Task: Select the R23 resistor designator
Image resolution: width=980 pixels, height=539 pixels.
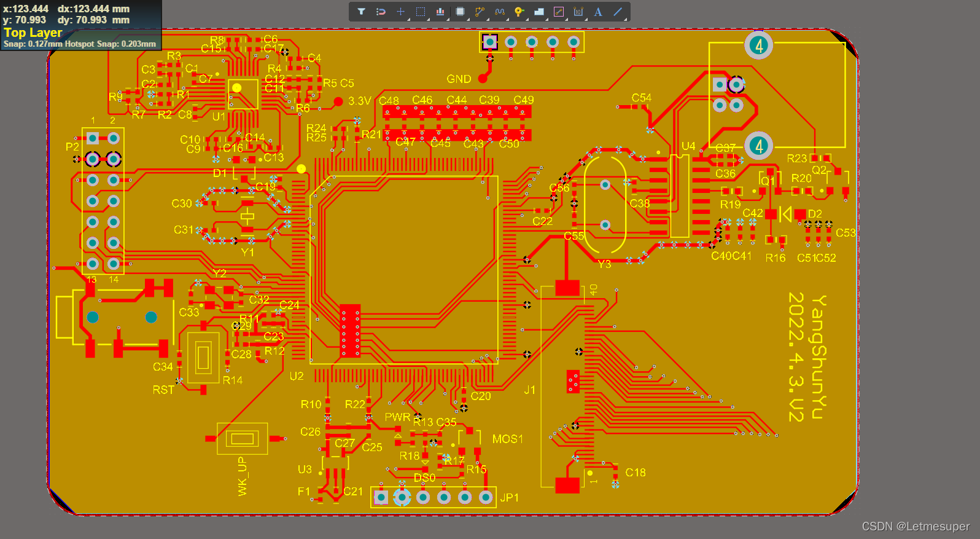Action: point(797,159)
